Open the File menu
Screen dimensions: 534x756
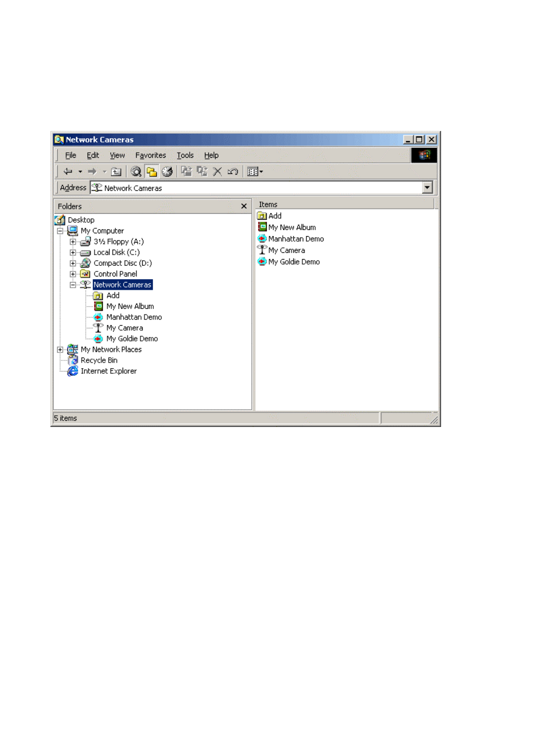(71, 156)
